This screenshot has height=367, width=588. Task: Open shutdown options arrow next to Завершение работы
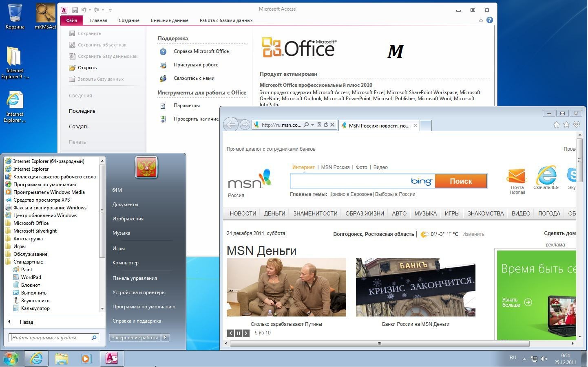[x=165, y=337]
